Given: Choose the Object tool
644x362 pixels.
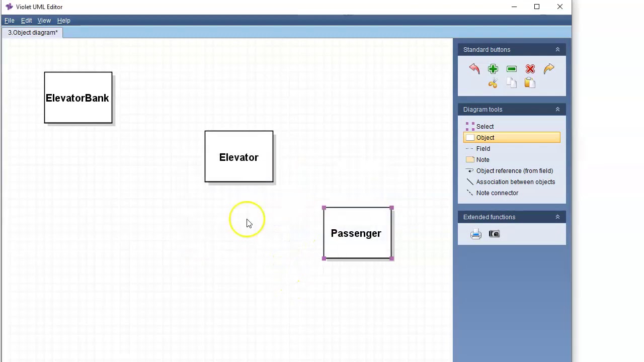Looking at the screenshot, I should 512,138.
